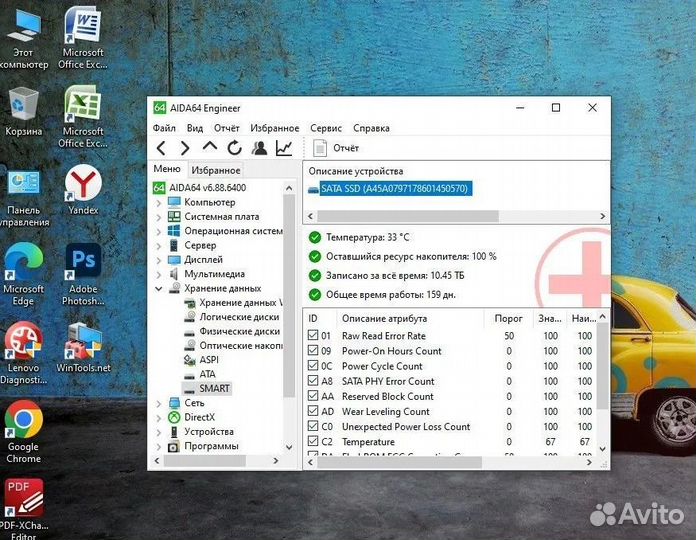696x540 pixels.
Task: Open the graph chart toolbar icon
Action: point(284,148)
